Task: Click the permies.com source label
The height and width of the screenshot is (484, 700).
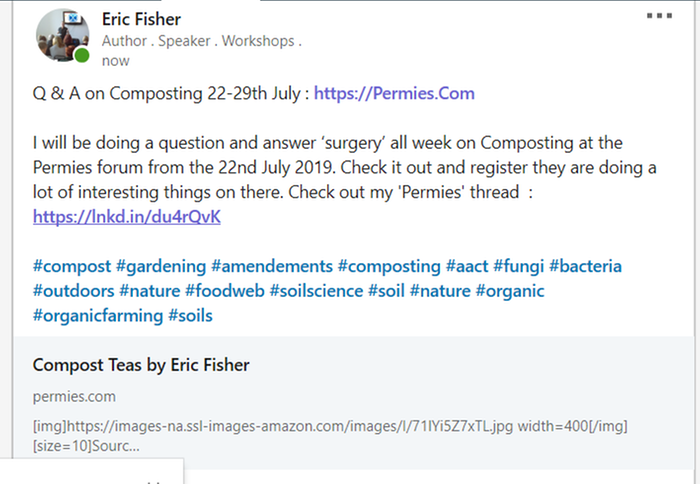Action: click(74, 396)
